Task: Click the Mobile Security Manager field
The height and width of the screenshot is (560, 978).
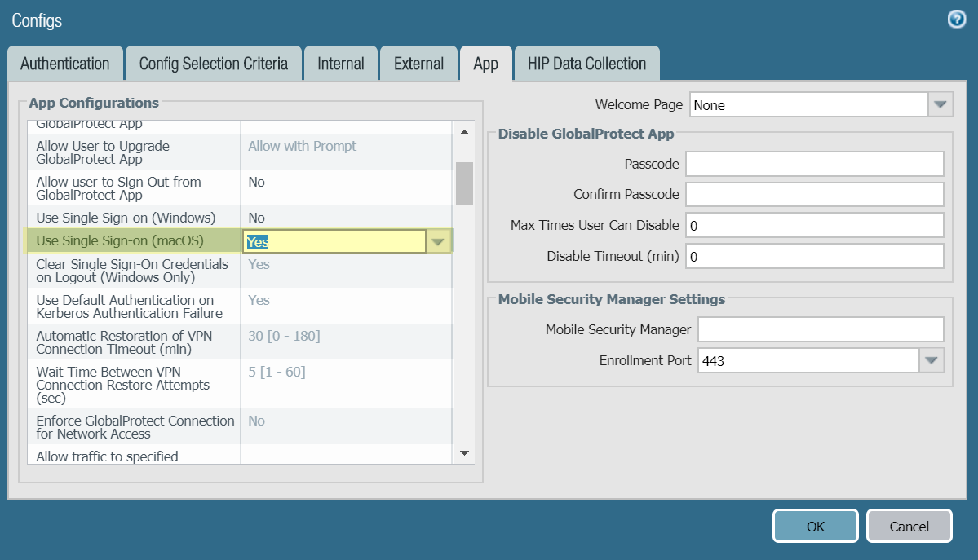Action: [x=821, y=329]
